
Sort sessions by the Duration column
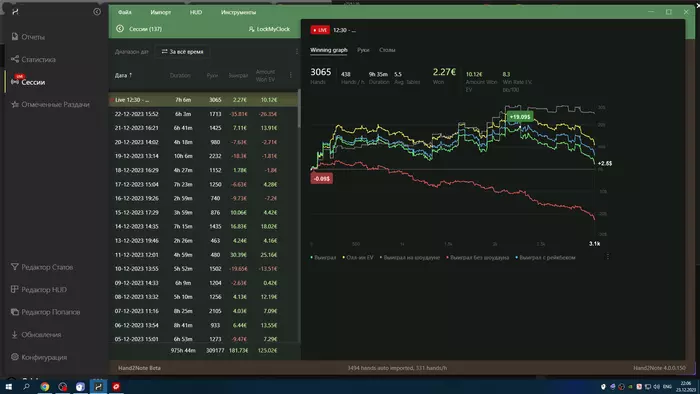[180, 75]
